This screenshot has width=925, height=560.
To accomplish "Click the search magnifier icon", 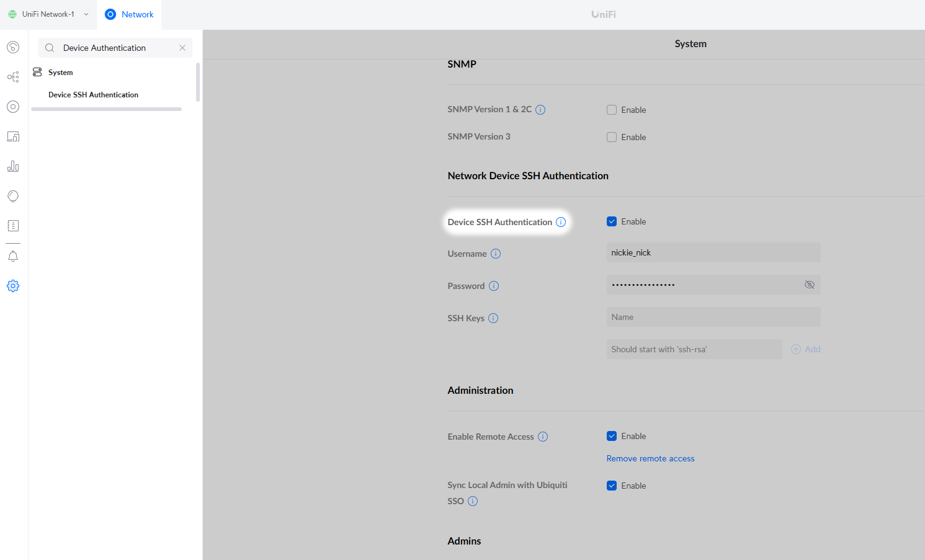I will pos(50,48).
